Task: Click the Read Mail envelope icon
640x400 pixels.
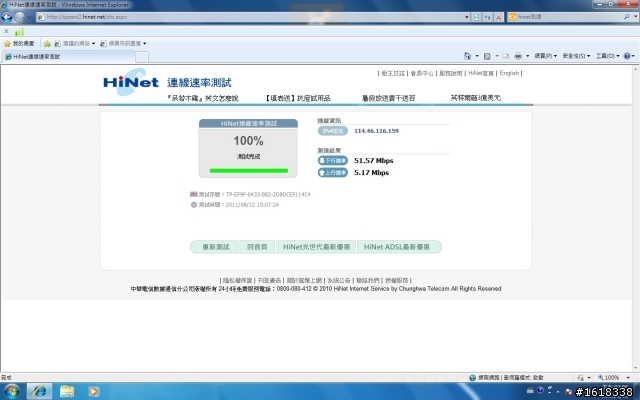Action: [x=506, y=56]
